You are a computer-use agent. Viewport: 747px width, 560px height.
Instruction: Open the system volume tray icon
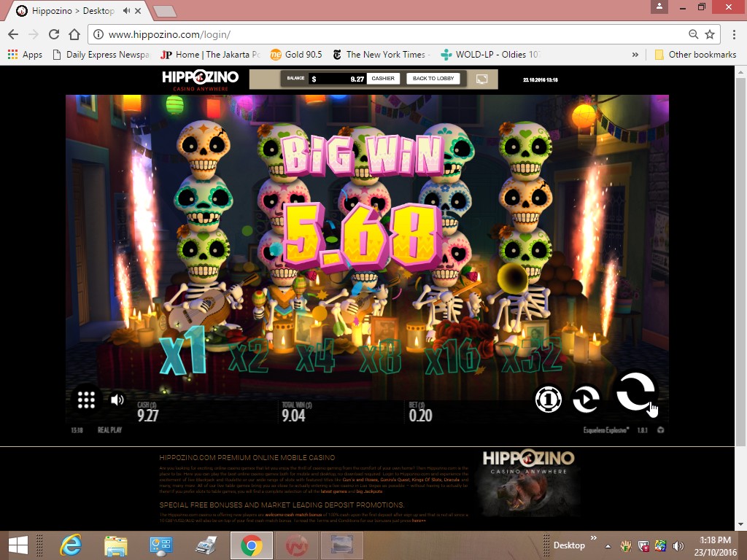coord(678,545)
